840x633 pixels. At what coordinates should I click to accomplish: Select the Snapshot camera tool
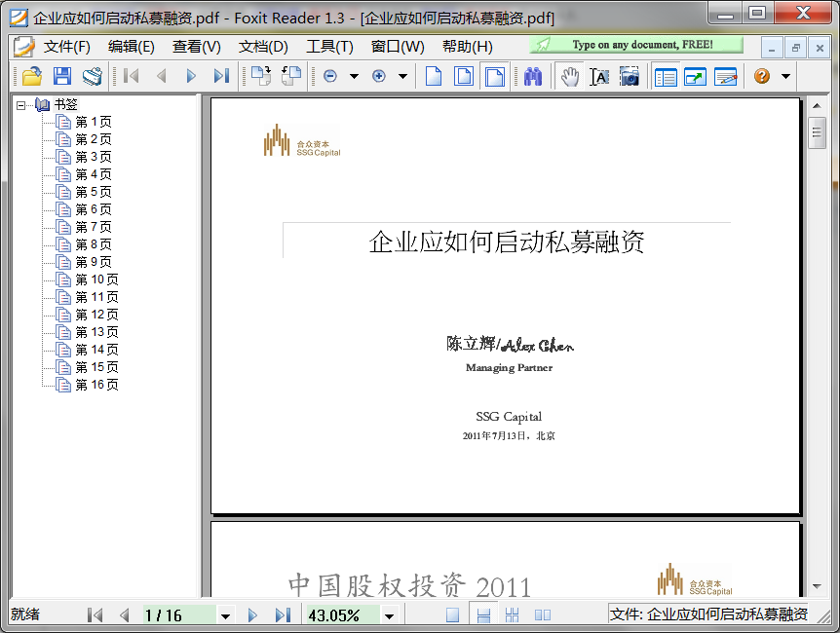(x=630, y=77)
